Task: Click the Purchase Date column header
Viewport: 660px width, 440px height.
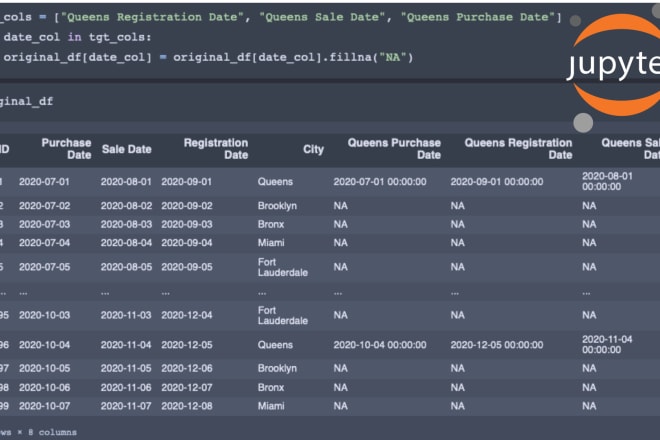Action: pos(66,149)
